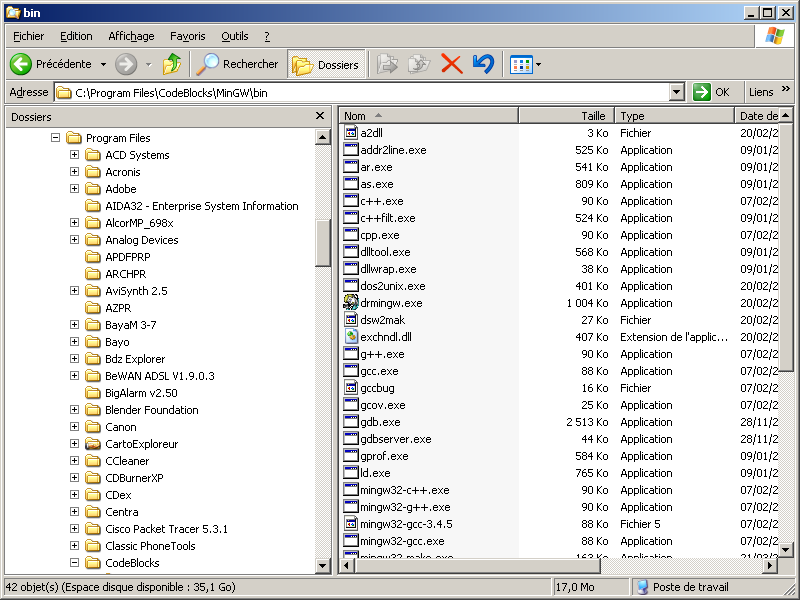Select the addr2line.exe application icon

tap(351, 149)
